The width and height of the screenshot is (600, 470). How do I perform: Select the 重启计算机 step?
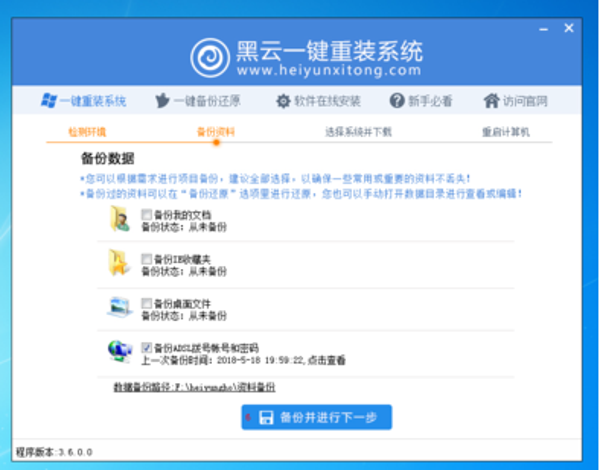tap(506, 132)
